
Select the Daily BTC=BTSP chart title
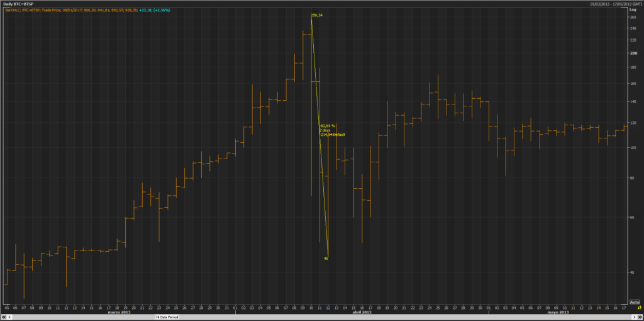click(x=18, y=4)
